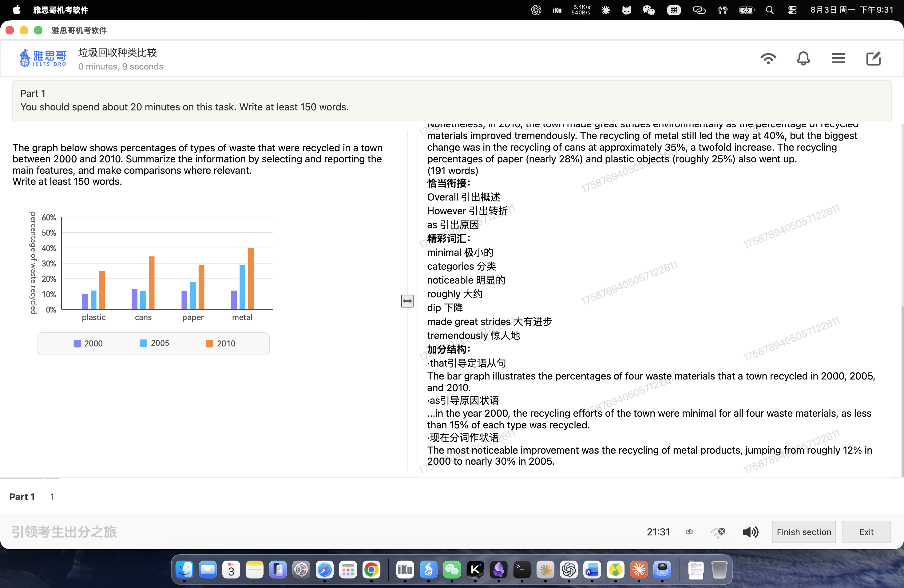Click the heading 精彩词汇
The width and height of the screenshot is (904, 588).
pos(449,239)
